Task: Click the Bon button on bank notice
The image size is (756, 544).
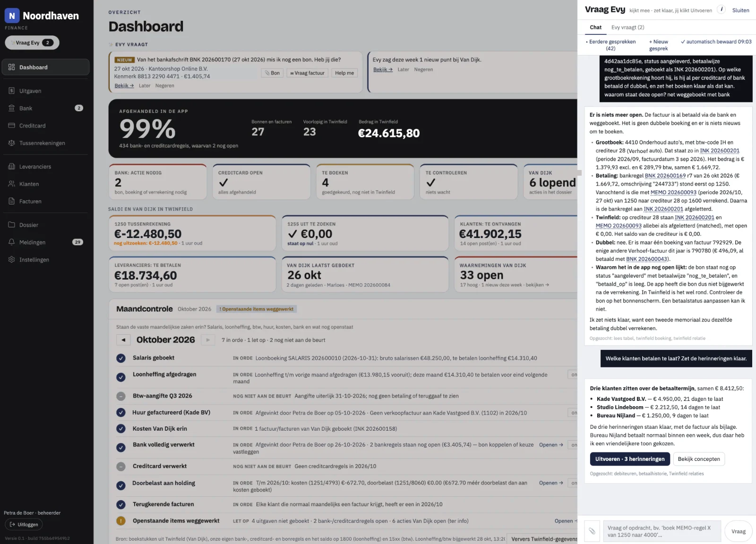Action: coord(272,73)
